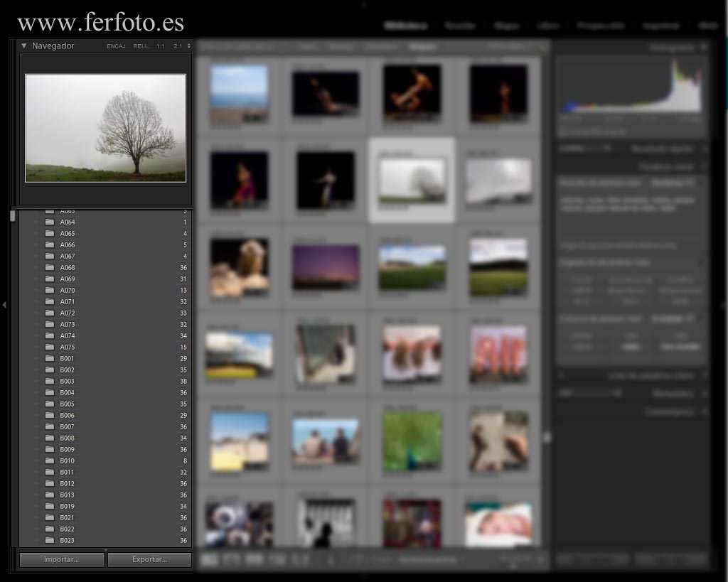Select the seascape thumbnail in first grid row
Screen dimensions: 728x582
coord(239,93)
